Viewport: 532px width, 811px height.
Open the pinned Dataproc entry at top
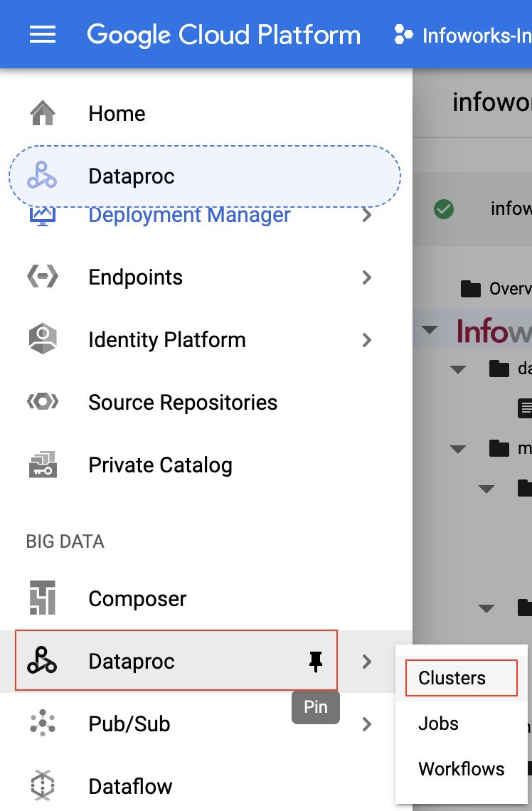[x=205, y=176]
